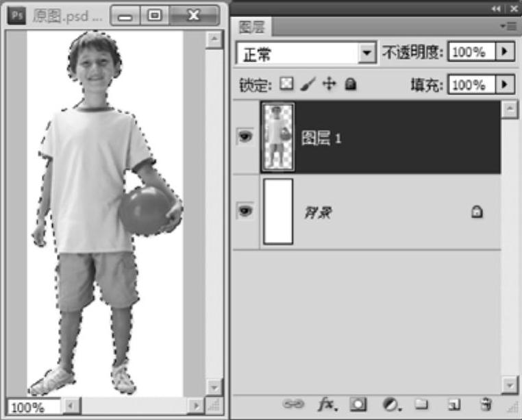This screenshot has height=420, width=522.
Task: Create a new layer group folder
Action: [421, 405]
